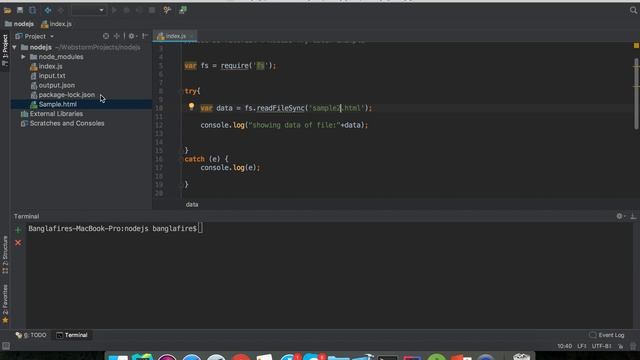Click the 'data' breadcrumb below editor
The width and height of the screenshot is (640, 360).
click(192, 204)
